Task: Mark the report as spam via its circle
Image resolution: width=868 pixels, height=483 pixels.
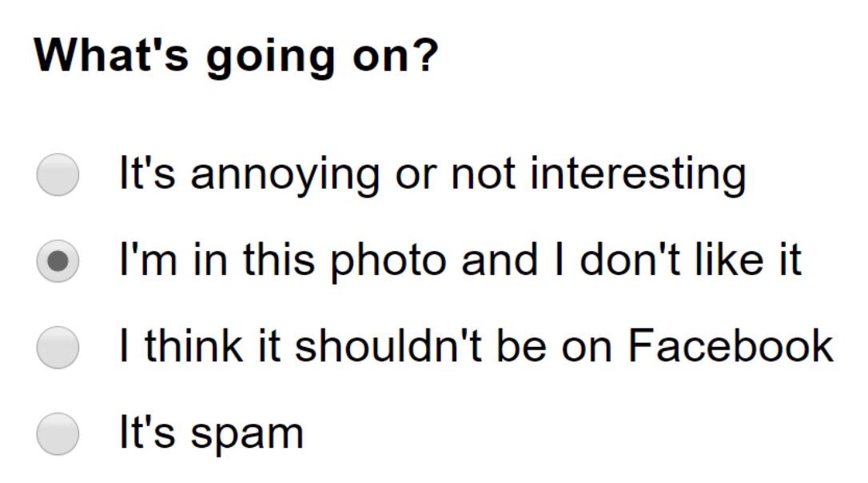Action: tap(58, 433)
